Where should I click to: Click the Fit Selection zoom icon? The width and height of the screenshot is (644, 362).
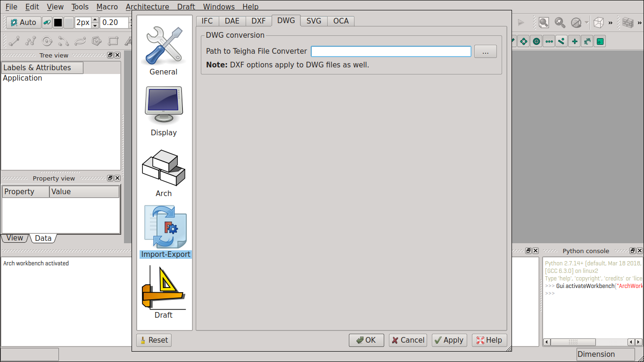(x=560, y=22)
